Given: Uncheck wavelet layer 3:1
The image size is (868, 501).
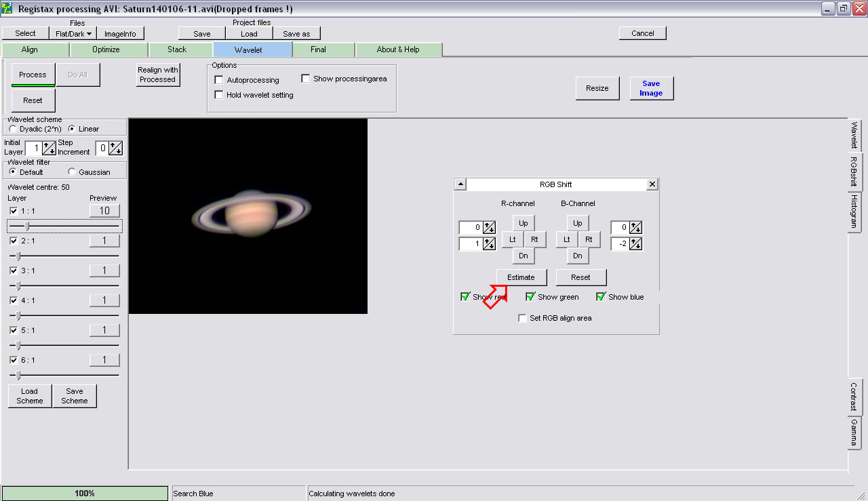Looking at the screenshot, I should pyautogui.click(x=14, y=270).
